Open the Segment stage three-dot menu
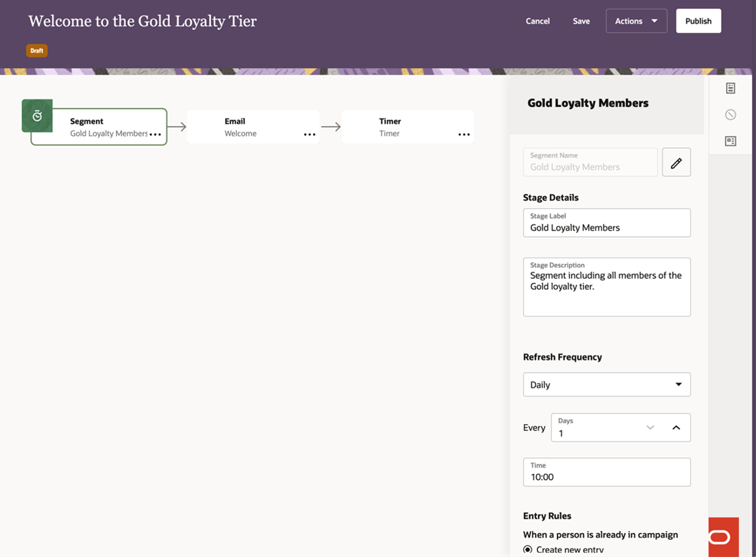Viewport: 756px width, 557px height. coord(155,134)
